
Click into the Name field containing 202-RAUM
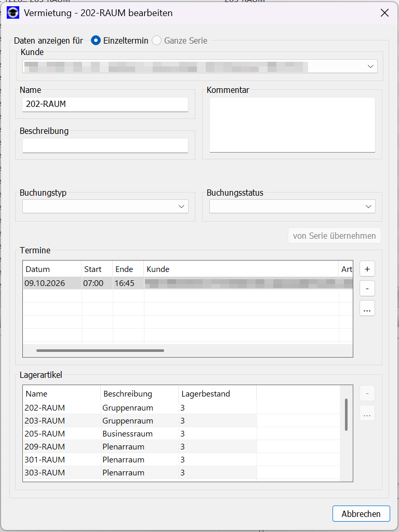[105, 104]
